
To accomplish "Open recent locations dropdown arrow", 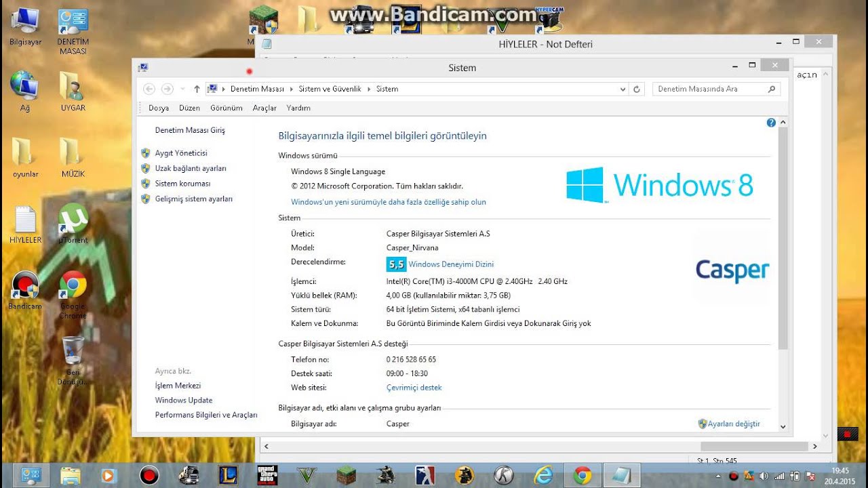I will pyautogui.click(x=181, y=89).
